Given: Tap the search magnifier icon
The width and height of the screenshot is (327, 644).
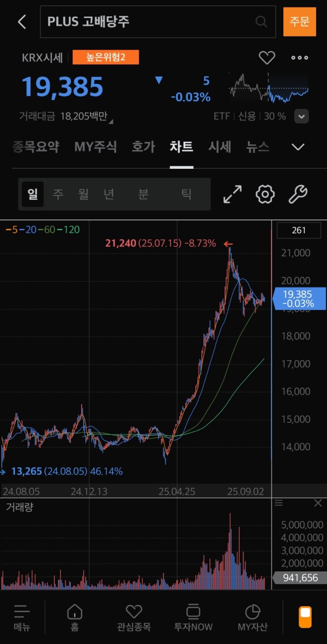Looking at the screenshot, I should click(x=261, y=22).
